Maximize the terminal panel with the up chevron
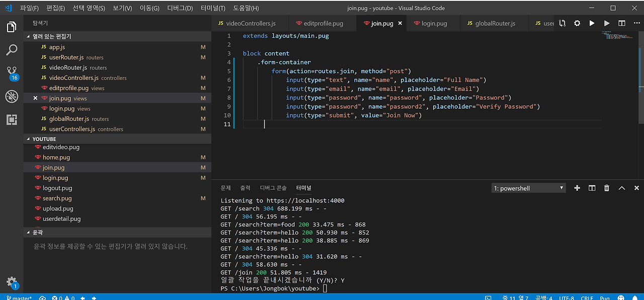644x300 pixels. click(x=622, y=188)
